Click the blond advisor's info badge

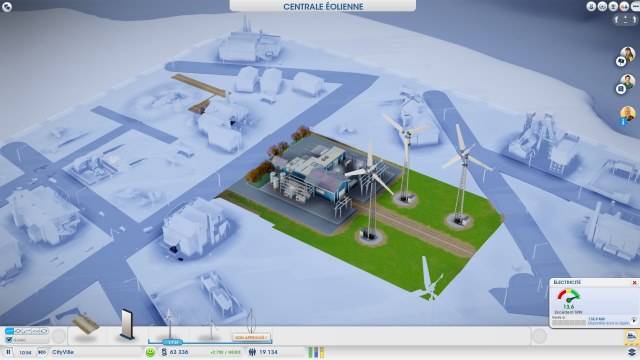point(623,122)
